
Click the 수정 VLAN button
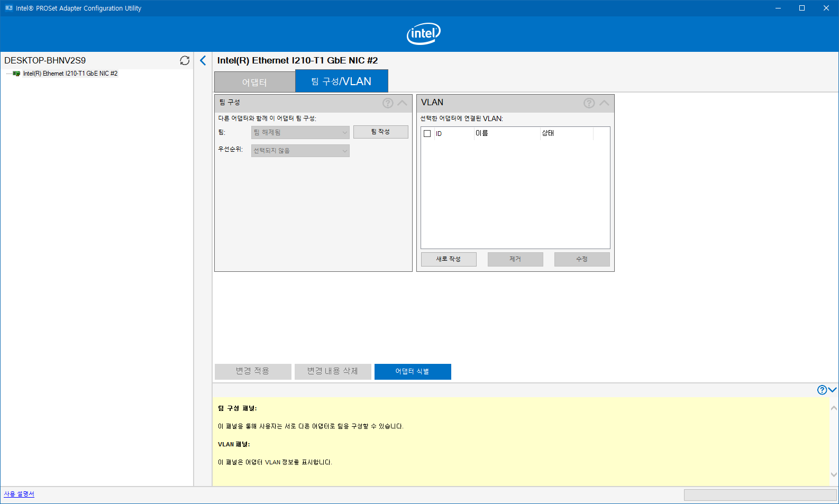click(582, 259)
